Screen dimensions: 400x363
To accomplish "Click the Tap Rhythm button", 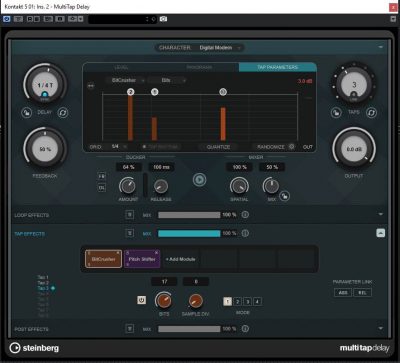I will pyautogui.click(x=161, y=147).
